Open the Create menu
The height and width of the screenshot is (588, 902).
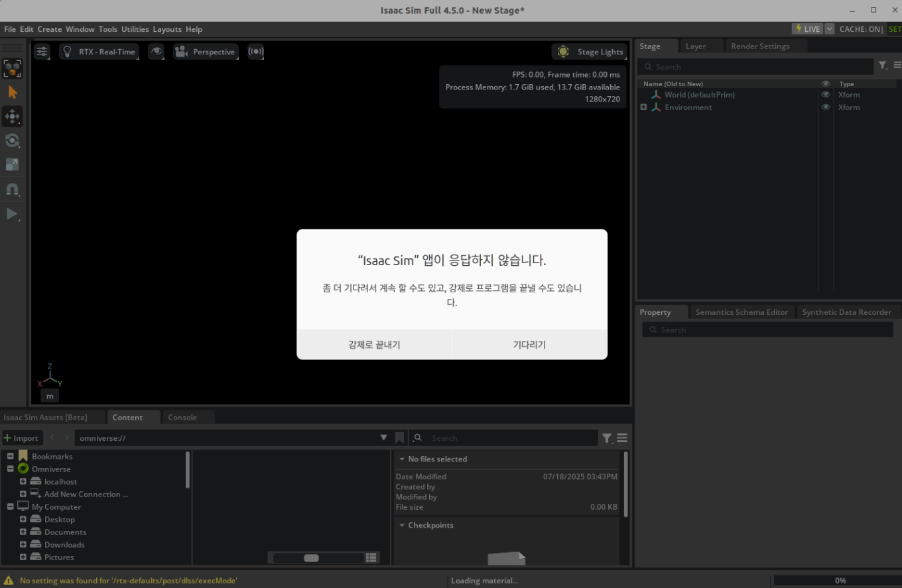click(50, 29)
